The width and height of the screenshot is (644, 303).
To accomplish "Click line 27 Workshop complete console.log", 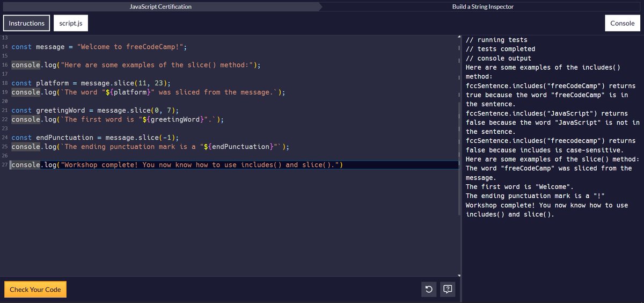I will click(177, 165).
